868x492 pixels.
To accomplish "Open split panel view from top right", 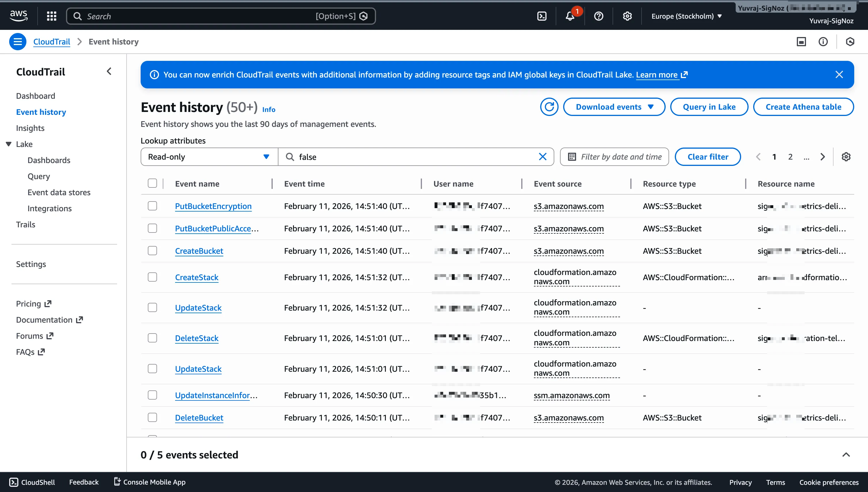I will point(801,42).
